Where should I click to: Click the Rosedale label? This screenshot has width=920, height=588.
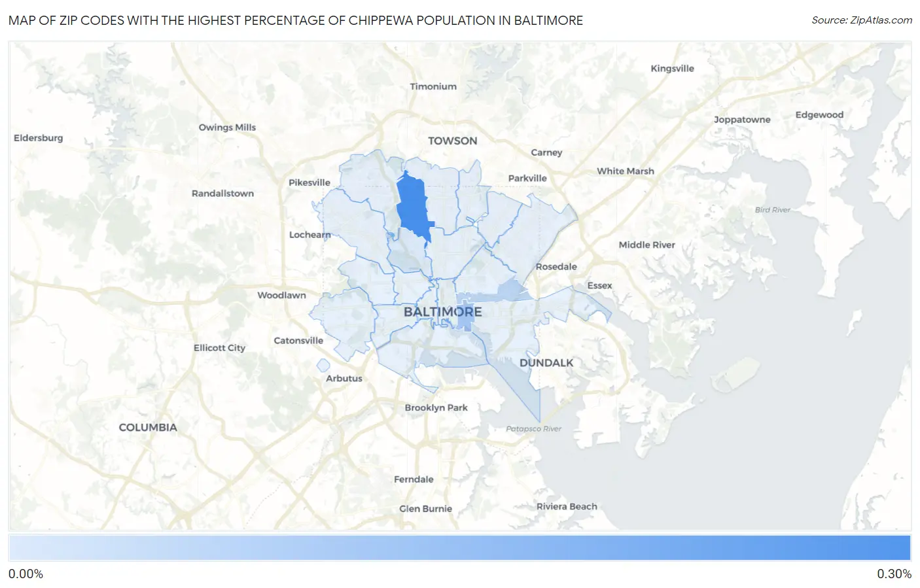[x=556, y=267]
